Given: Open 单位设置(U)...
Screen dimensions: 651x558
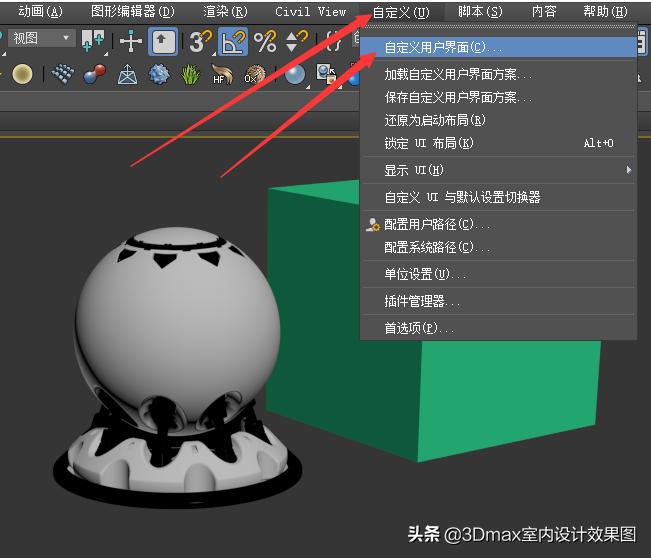Looking at the screenshot, I should tap(498, 274).
